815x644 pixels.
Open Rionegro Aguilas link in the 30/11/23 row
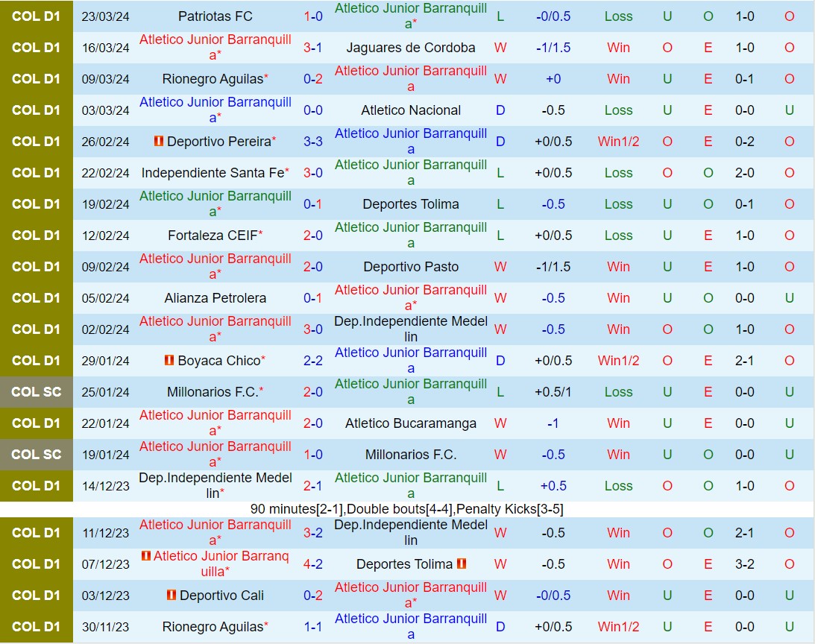tap(213, 627)
